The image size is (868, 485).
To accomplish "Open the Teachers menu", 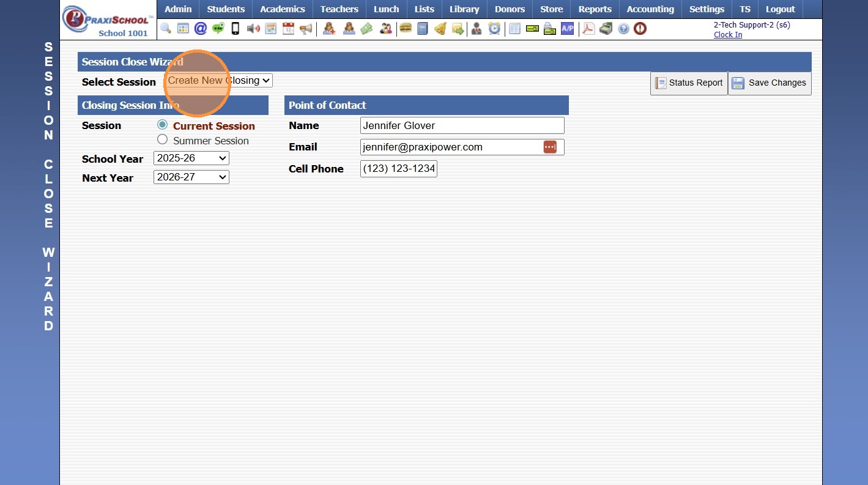I will [339, 9].
